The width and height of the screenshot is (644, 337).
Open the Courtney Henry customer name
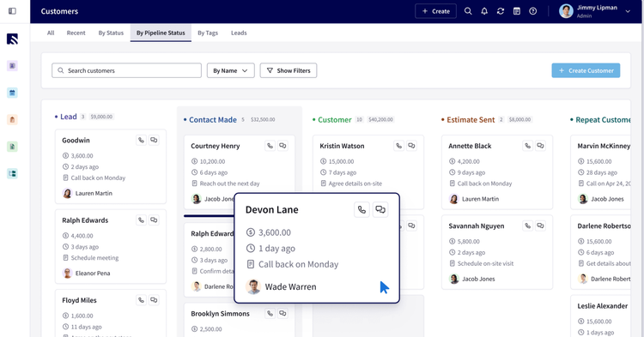click(x=216, y=146)
